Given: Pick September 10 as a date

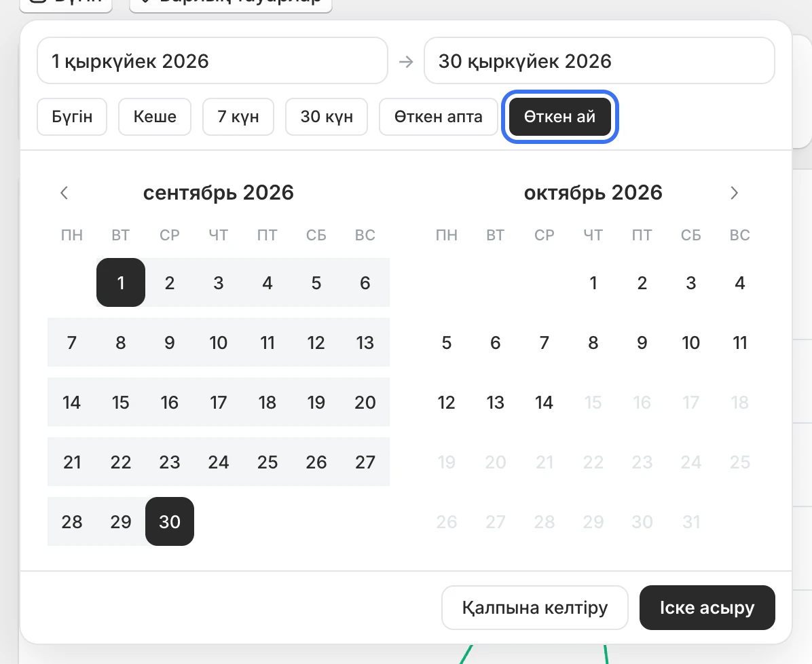Looking at the screenshot, I should point(219,342).
